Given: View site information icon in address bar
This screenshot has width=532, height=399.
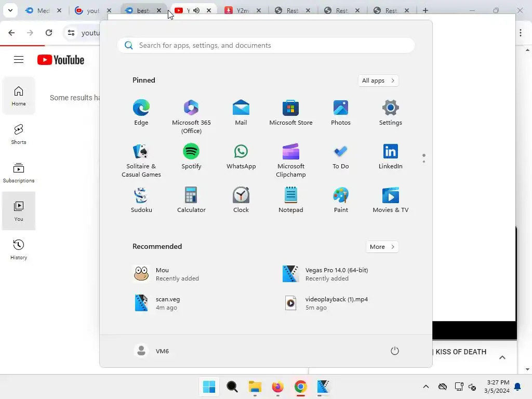Looking at the screenshot, I should pyautogui.click(x=71, y=33).
